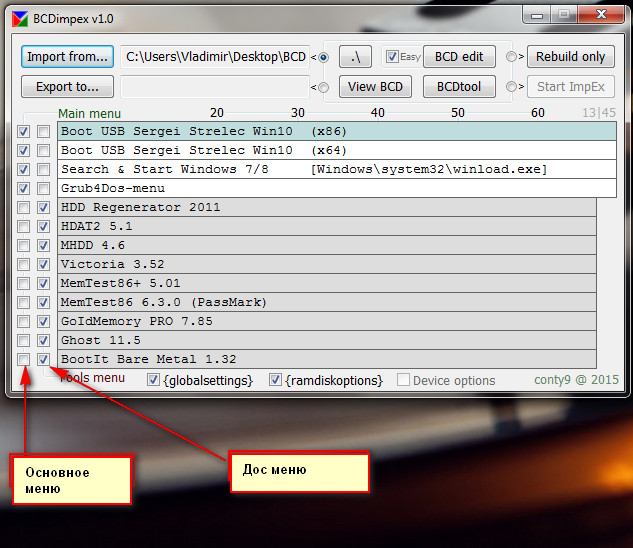Uncheck tools menu box for BootIt Bare Metal 1.32
Viewport: 633px width, 548px height.
pos(44,359)
